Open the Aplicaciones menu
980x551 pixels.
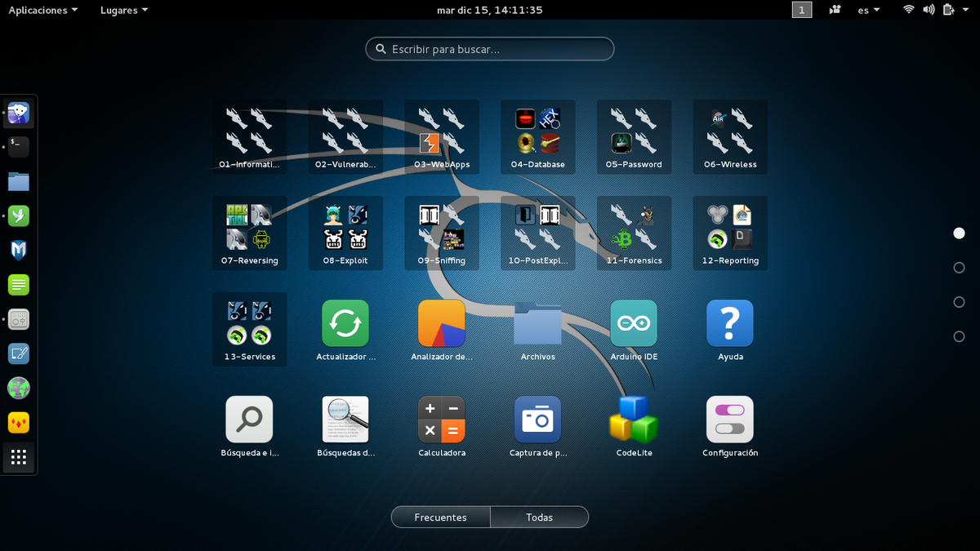pos(43,10)
